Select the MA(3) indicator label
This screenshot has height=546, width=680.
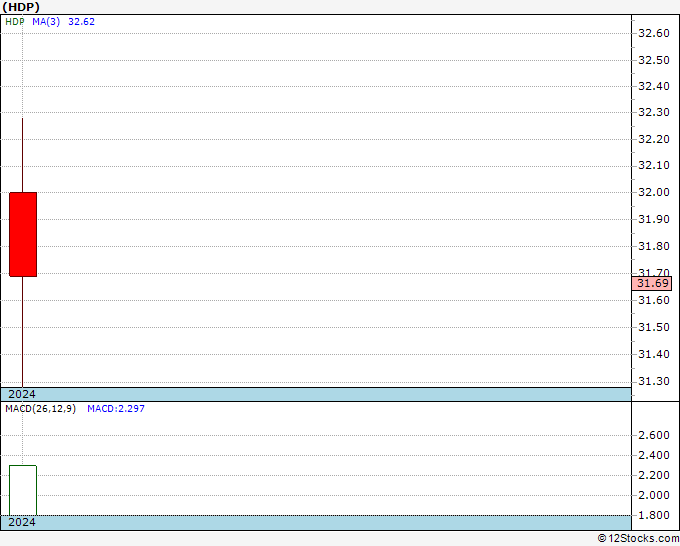pyautogui.click(x=46, y=22)
